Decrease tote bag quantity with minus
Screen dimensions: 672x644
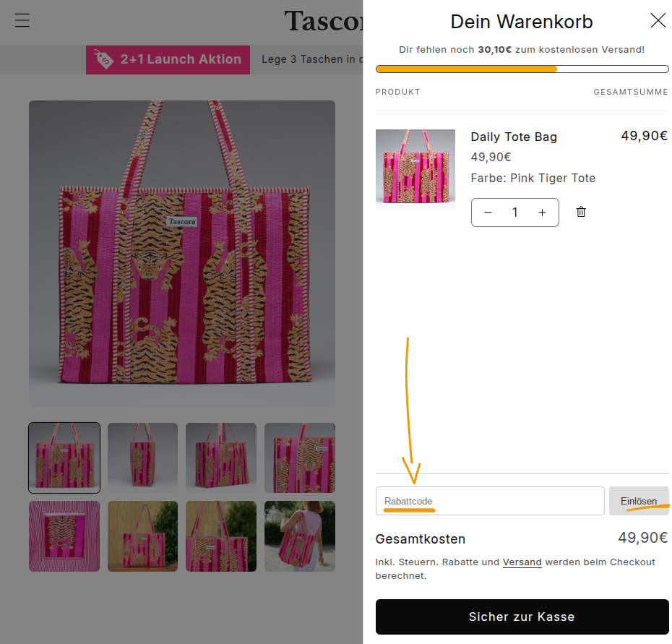point(488,212)
